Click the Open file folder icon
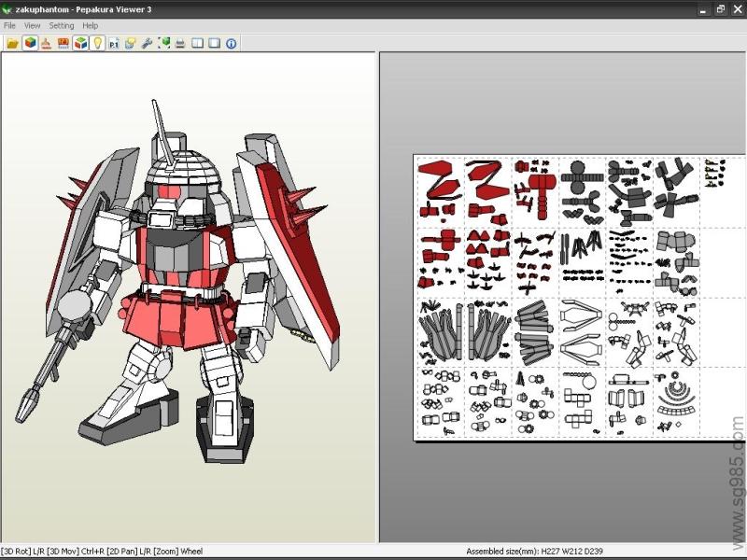Viewport: 747px width, 560px height. [x=12, y=43]
